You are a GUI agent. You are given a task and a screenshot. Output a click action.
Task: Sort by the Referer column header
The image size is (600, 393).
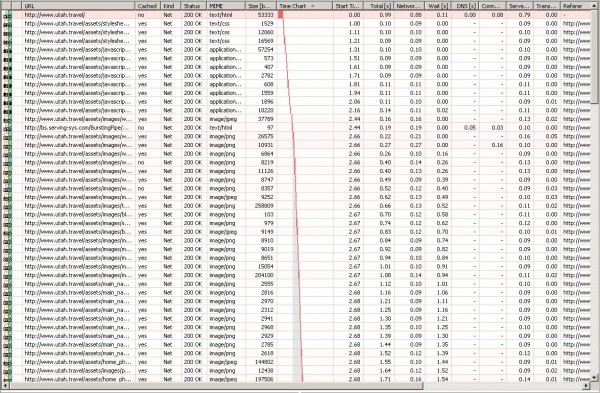pyautogui.click(x=576, y=6)
